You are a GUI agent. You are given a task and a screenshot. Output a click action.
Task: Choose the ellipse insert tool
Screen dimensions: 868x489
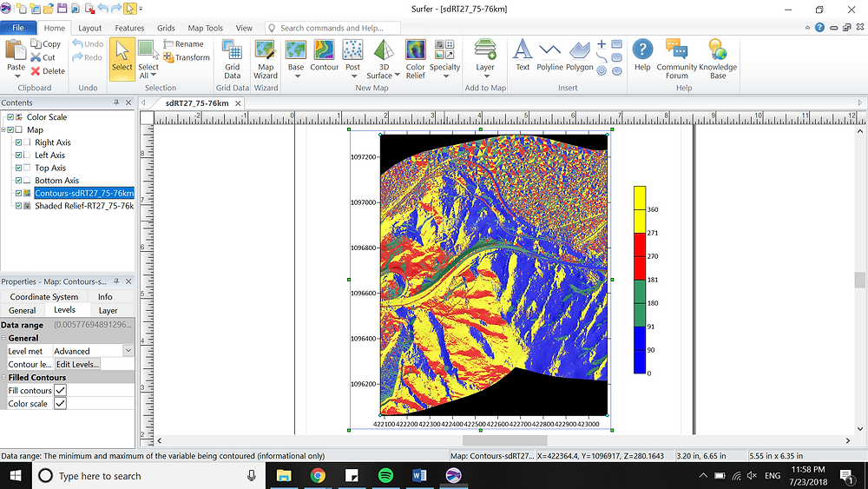(616, 71)
